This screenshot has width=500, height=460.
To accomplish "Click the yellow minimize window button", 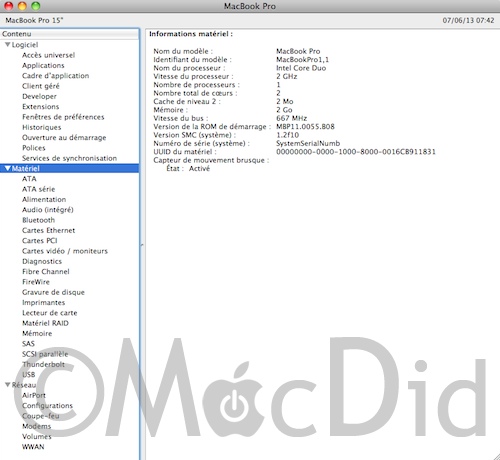I will (x=22, y=6).
